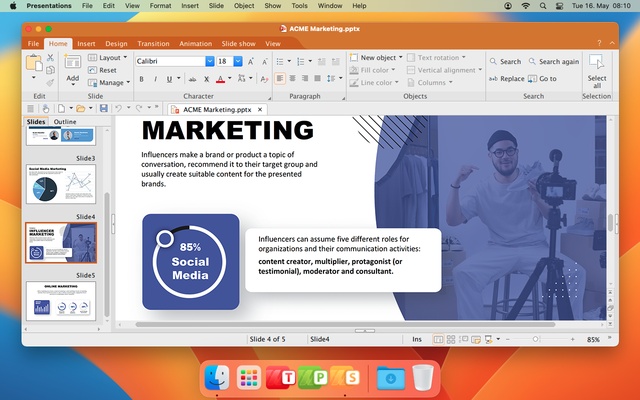The height and width of the screenshot is (400, 640).
Task: Open the bullets list dropdown arrow
Action: 289,61
